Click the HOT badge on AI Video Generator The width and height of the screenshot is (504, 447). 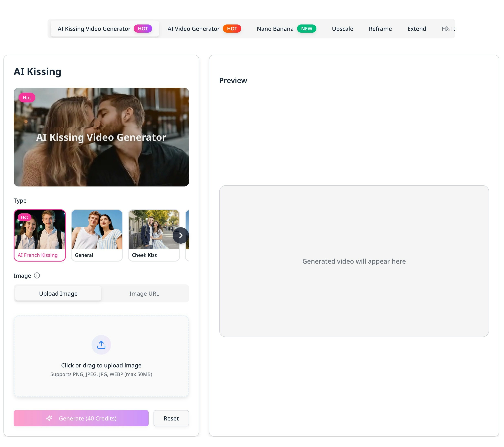tap(232, 29)
